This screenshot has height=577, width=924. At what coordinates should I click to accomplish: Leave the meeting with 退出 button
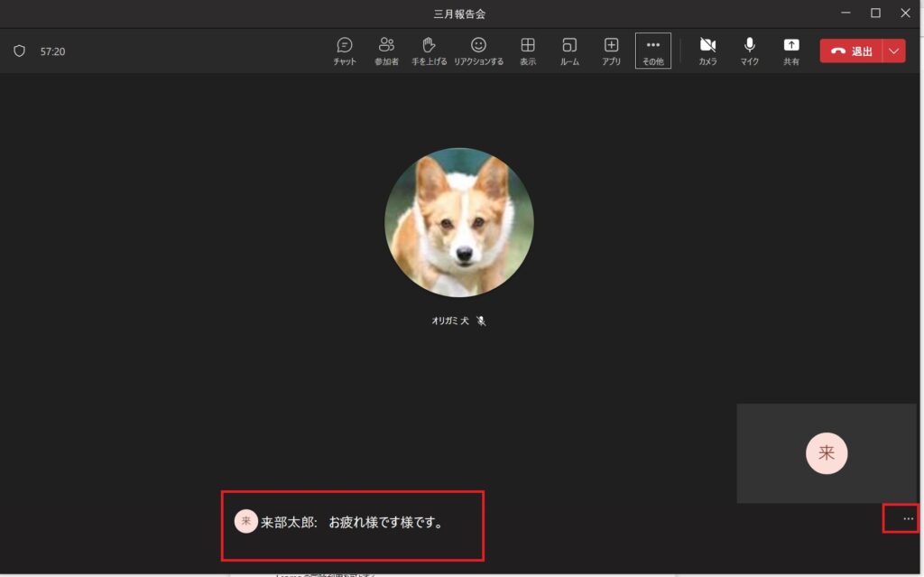[x=851, y=51]
